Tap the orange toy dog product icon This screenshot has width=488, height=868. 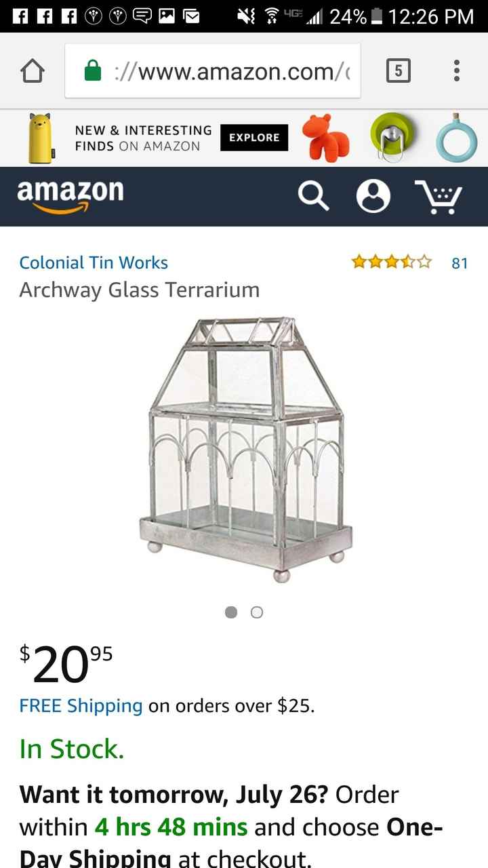[326, 138]
